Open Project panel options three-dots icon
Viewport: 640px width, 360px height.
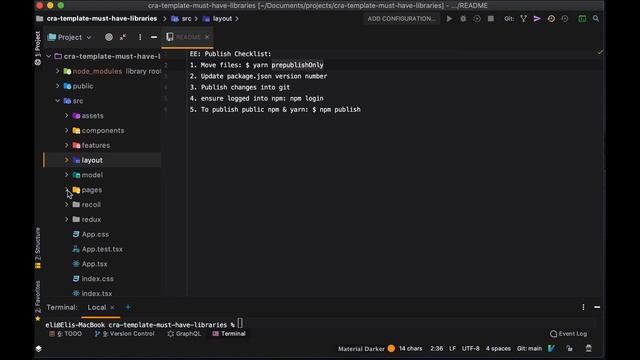tap(140, 37)
